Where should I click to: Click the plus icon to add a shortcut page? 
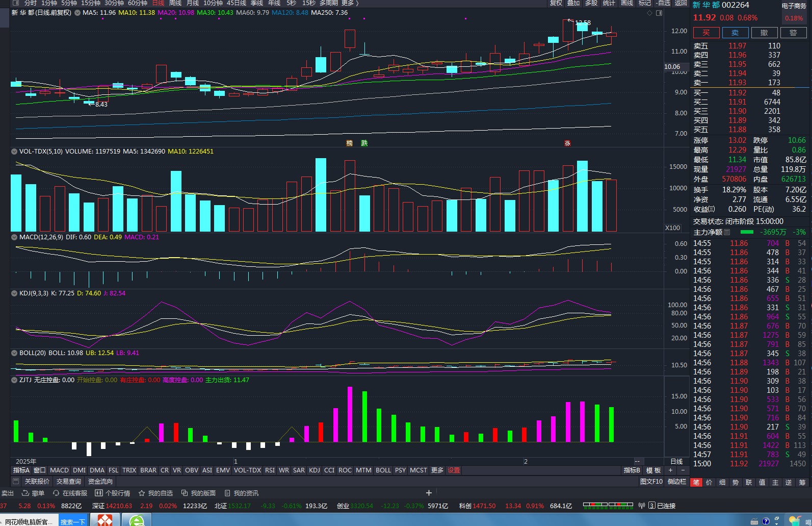(429, 493)
